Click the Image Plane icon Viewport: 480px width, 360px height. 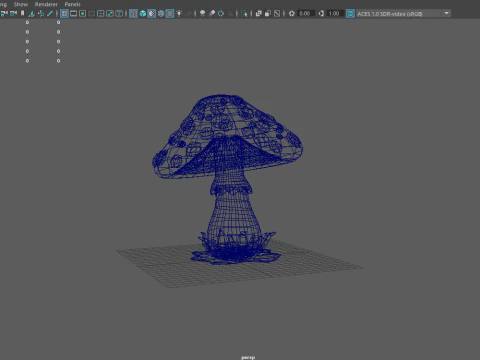click(x=32, y=13)
